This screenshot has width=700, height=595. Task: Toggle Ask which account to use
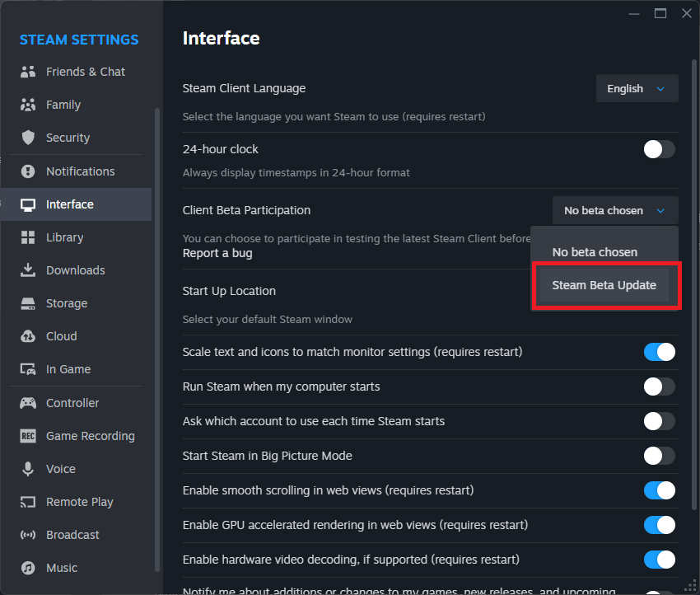click(659, 421)
